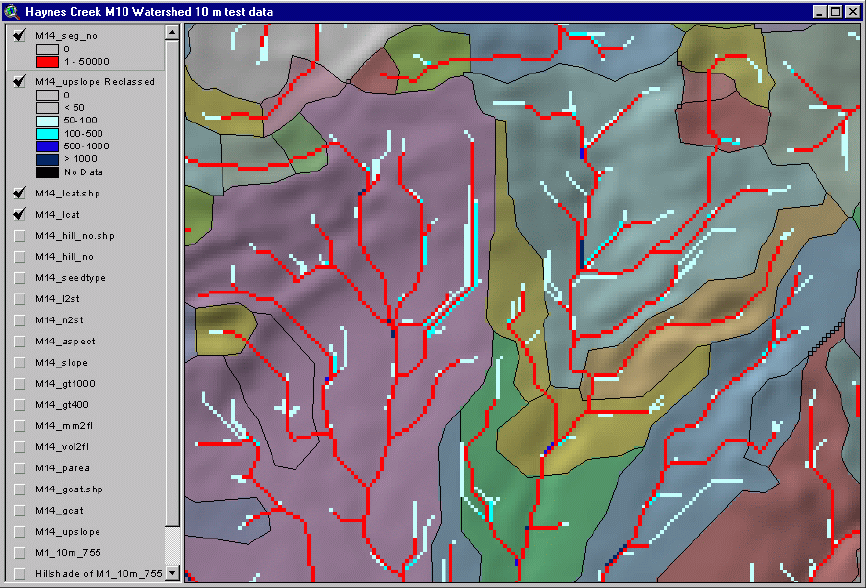This screenshot has width=866, height=588.
Task: Click the legend scrollbar down arrow
Action: (x=172, y=573)
